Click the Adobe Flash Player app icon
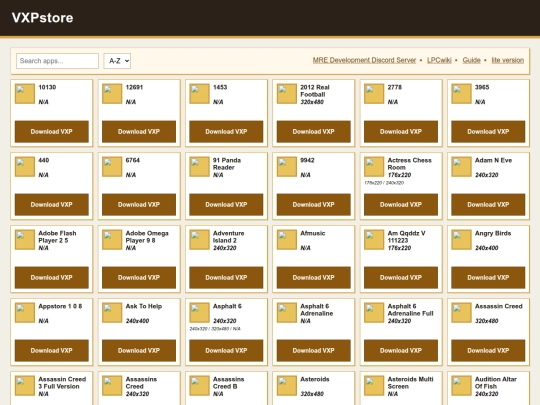The image size is (540, 405). 25,240
